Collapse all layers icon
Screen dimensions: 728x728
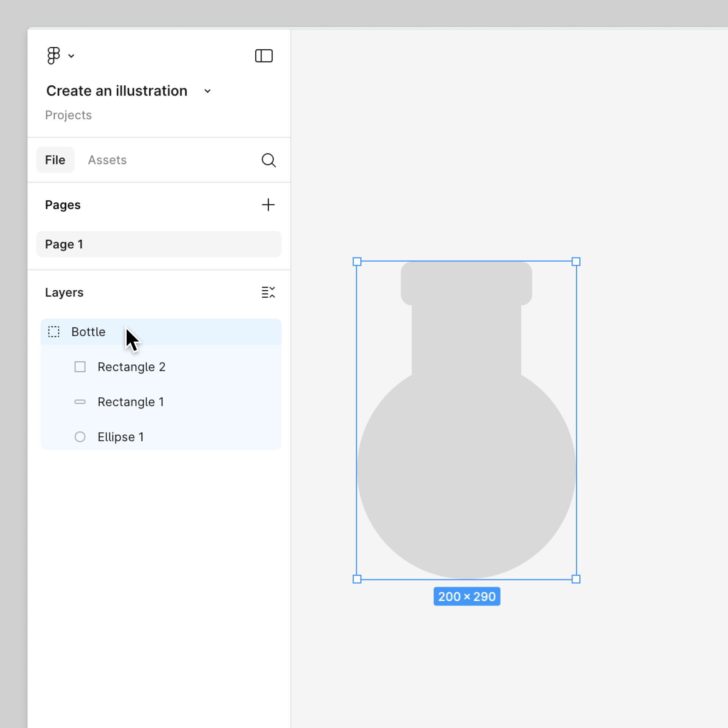268,292
